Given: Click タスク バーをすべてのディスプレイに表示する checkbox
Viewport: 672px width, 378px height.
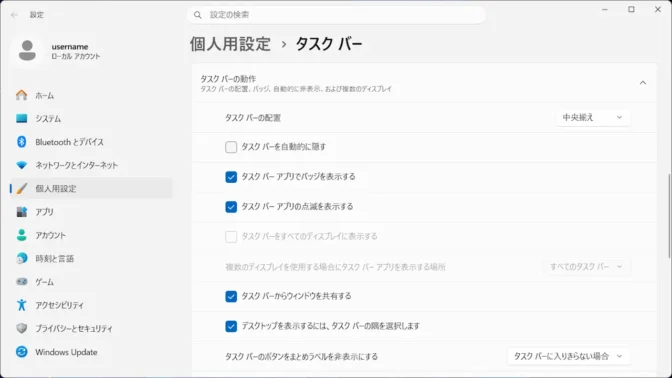Looking at the screenshot, I should pyautogui.click(x=231, y=237).
